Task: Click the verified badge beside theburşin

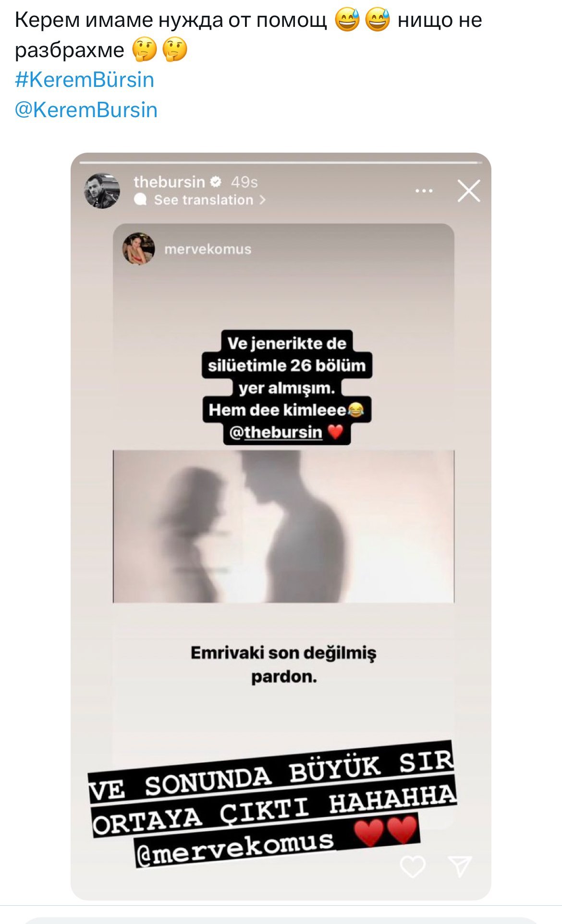Action: 216,181
